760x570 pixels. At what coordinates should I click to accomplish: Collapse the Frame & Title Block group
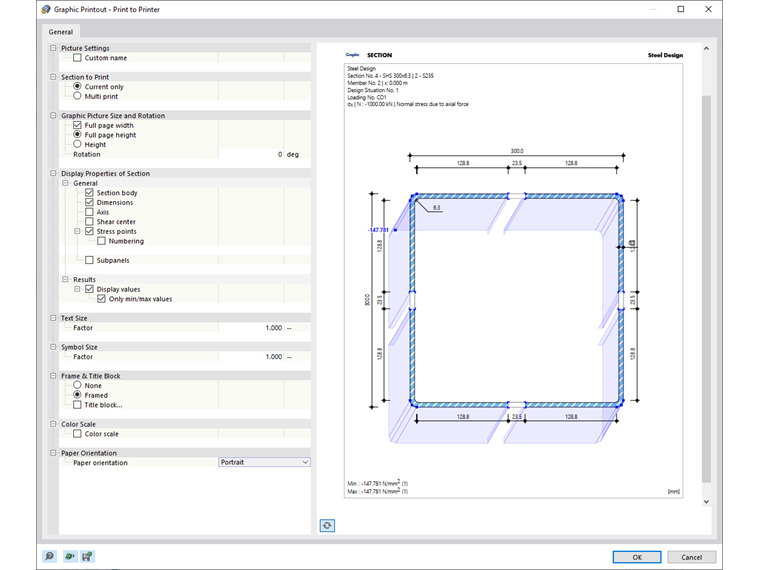[53, 376]
